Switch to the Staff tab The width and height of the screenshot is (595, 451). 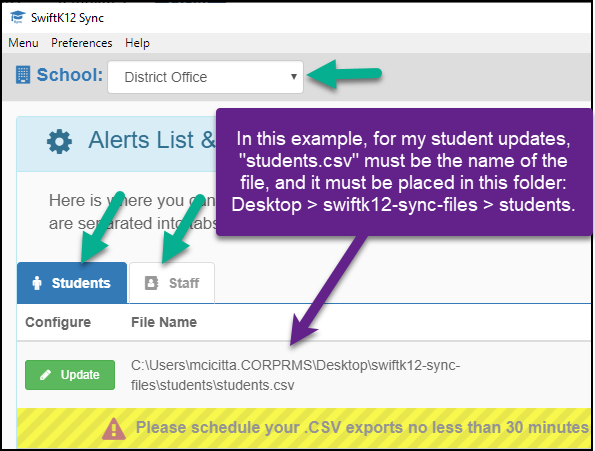[x=172, y=283]
